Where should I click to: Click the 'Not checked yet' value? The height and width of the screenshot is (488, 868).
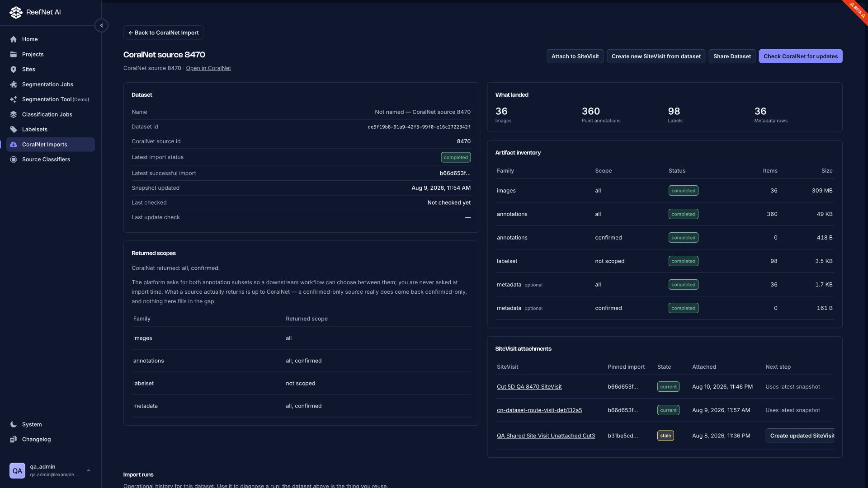point(449,202)
